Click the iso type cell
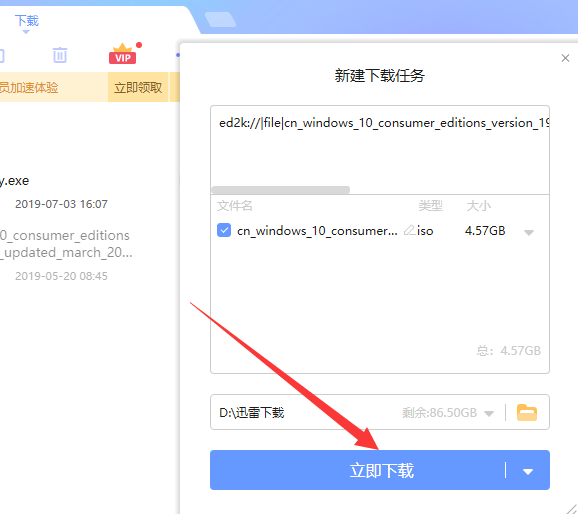The width and height of the screenshot is (578, 514). pos(425,231)
